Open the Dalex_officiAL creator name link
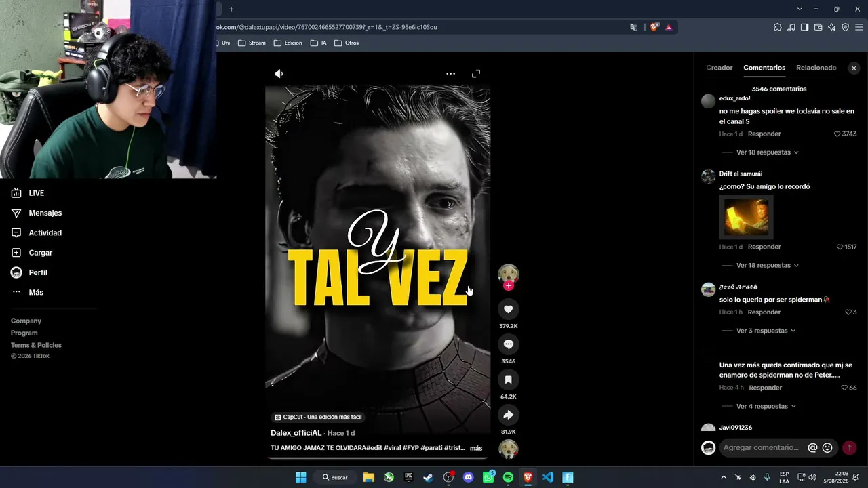The image size is (868, 488). click(x=296, y=433)
